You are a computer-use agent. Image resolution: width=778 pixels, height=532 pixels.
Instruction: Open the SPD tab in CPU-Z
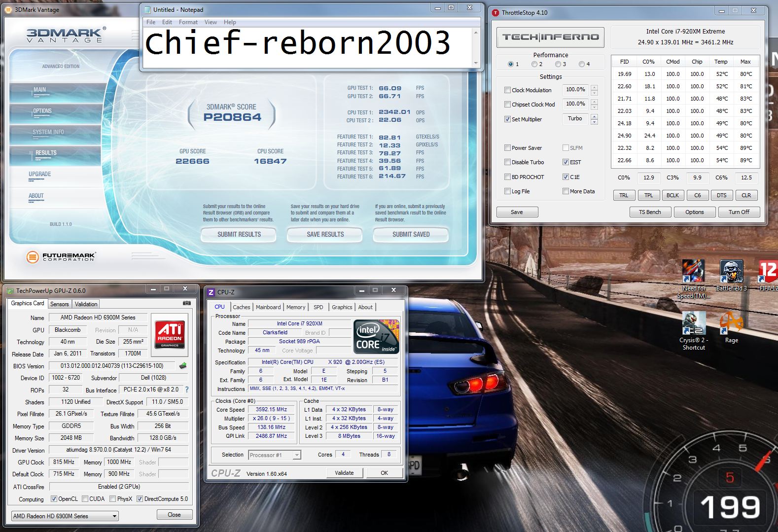coord(318,307)
